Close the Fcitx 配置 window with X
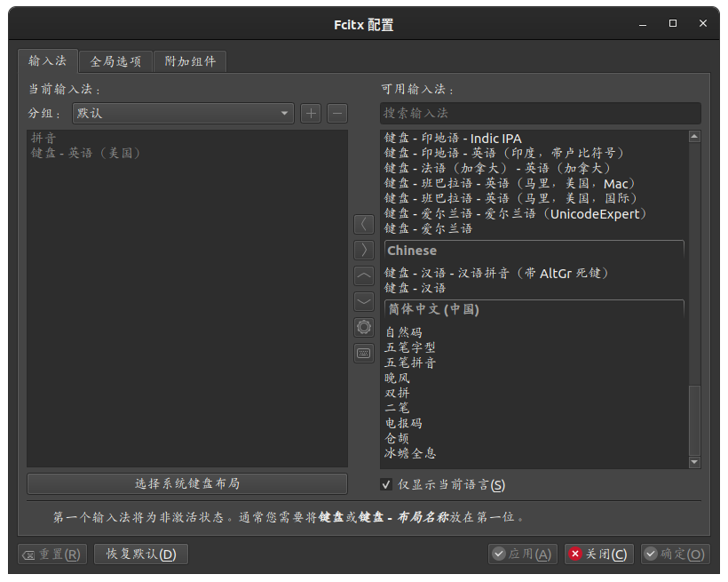The image size is (728, 582). 703,23
